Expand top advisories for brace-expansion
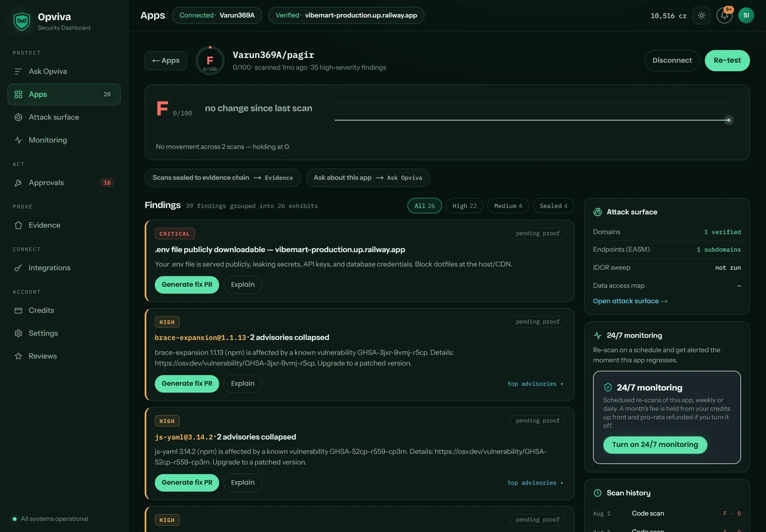Screen dimensions: 766x532 point(535,384)
